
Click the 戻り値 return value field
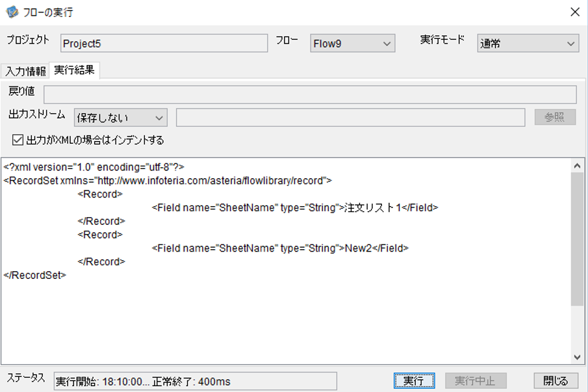click(310, 94)
